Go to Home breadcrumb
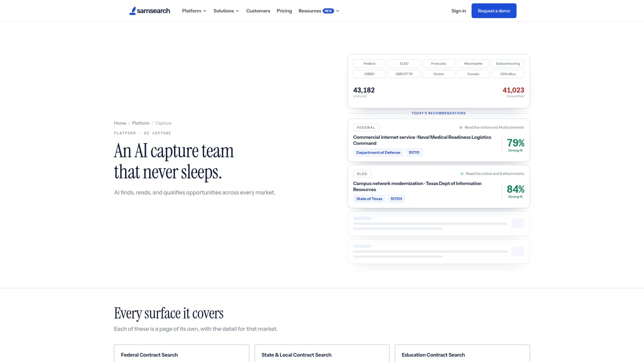The width and height of the screenshot is (644, 362). [120, 123]
